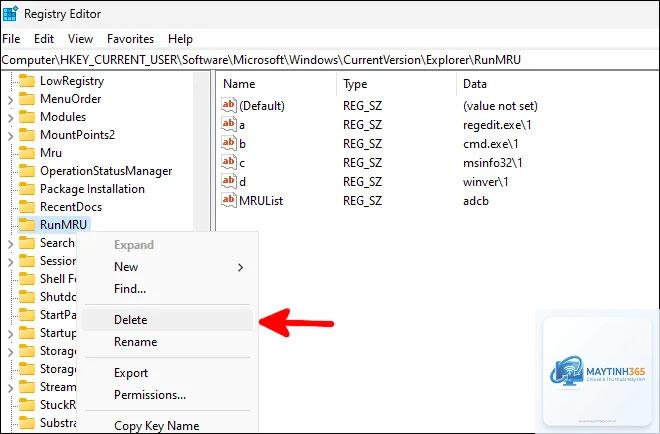Click the string icon for value c
The image size is (660, 434).
(229, 162)
